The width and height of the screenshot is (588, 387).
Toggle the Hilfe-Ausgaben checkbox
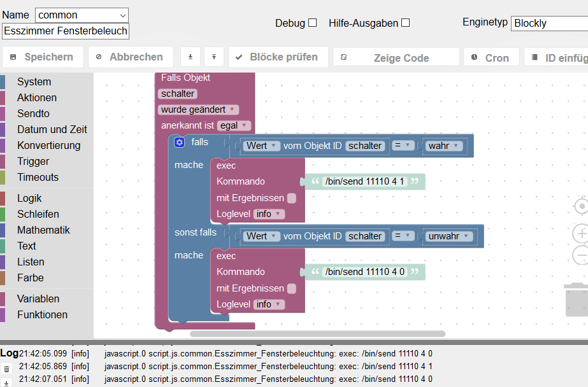405,23
